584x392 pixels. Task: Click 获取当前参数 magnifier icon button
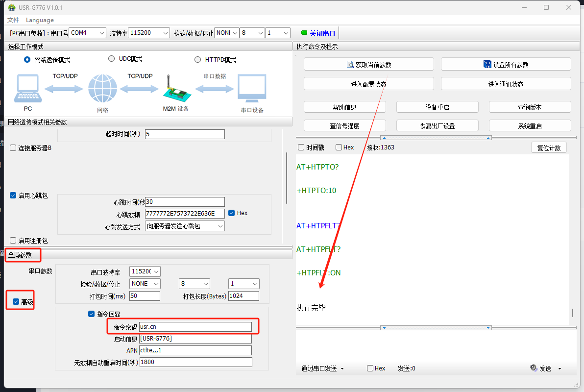pos(350,64)
